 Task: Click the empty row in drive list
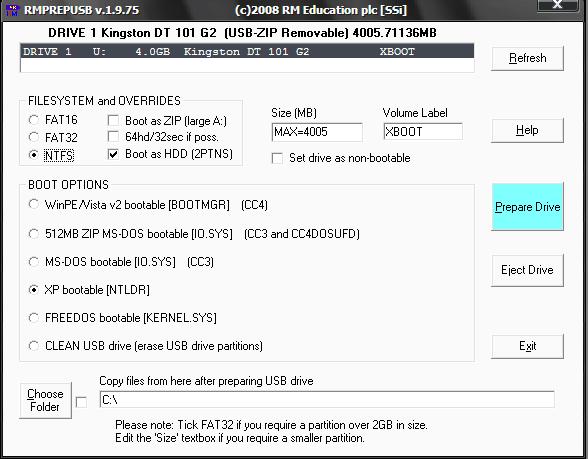click(x=247, y=65)
